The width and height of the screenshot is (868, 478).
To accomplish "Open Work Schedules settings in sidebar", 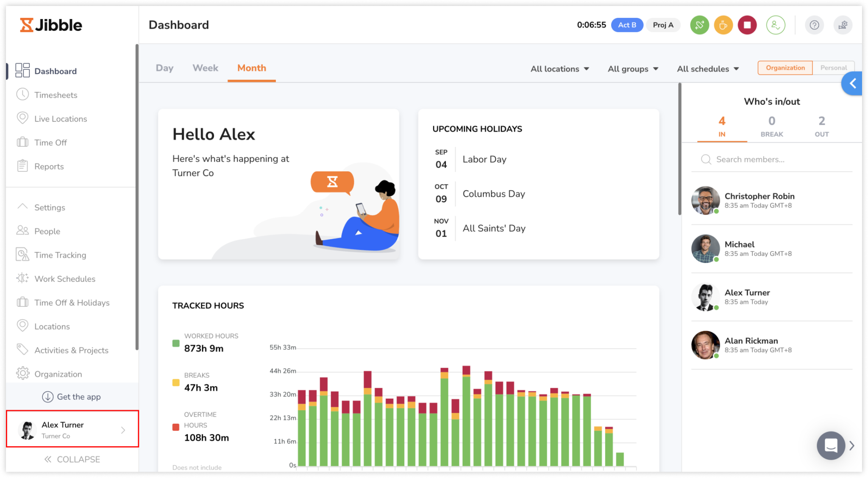I will point(64,279).
